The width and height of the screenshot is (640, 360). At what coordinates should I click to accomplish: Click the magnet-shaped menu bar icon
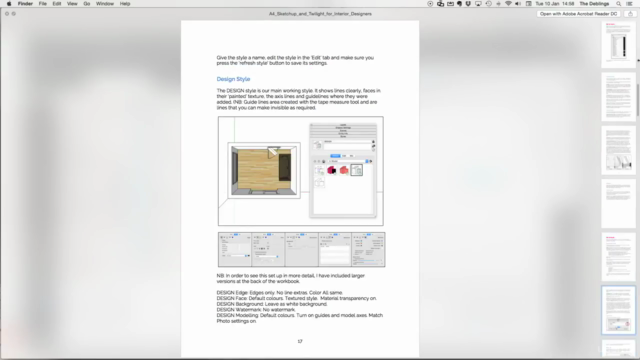coord(468,4)
